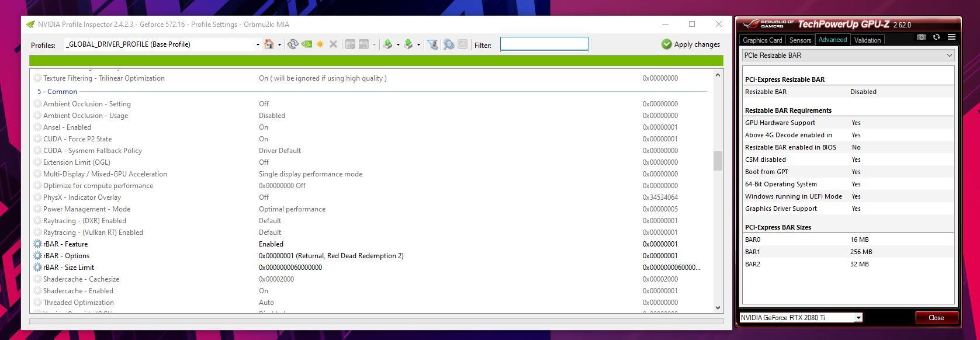Viewport: 980px width, 340px height.
Task: Click the magnifier scan settings icon
Action: 449,44
